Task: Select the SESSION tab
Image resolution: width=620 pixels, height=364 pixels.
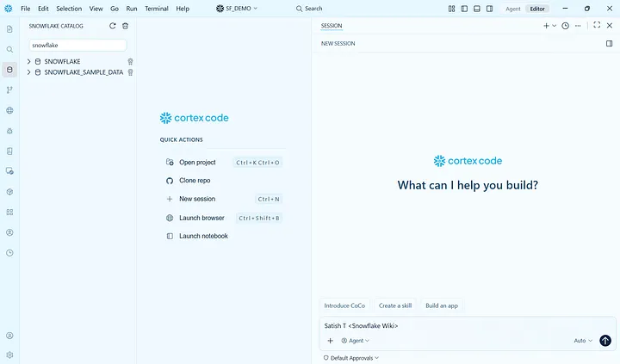Action: point(332,26)
